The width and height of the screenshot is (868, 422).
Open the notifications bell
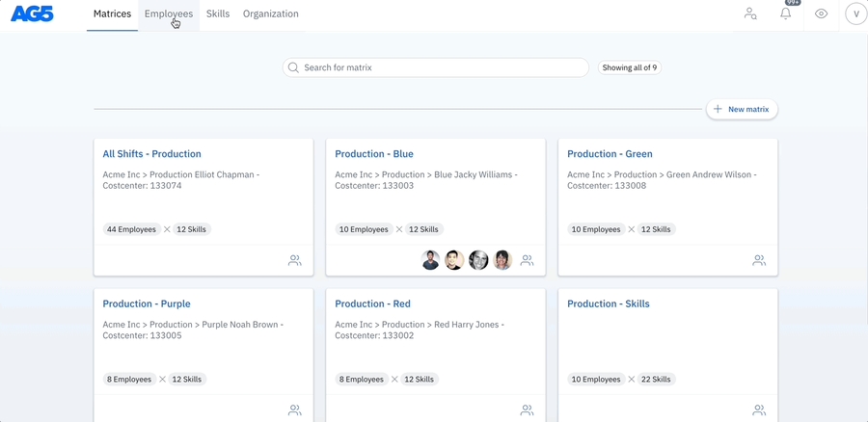[785, 13]
